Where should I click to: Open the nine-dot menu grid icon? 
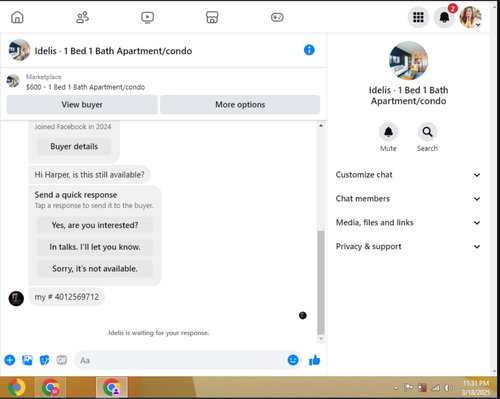click(x=418, y=17)
